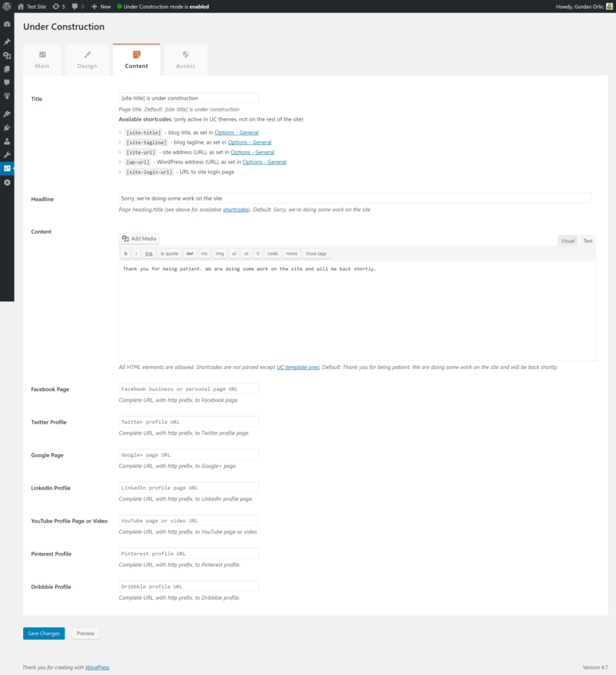This screenshot has height=675, width=616.
Task: Click the green Under Construction status gear
Action: (119, 7)
